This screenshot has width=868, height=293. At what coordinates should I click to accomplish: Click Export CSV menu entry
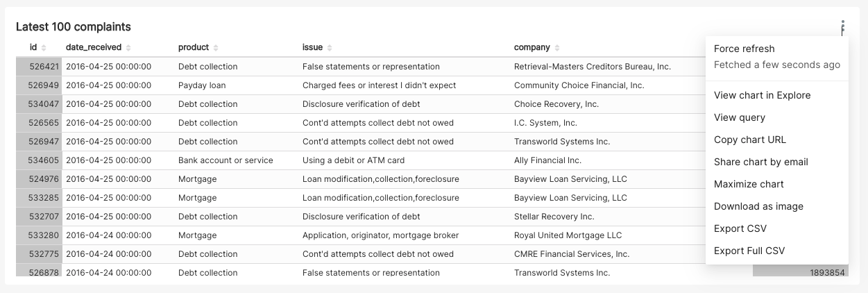coord(740,228)
